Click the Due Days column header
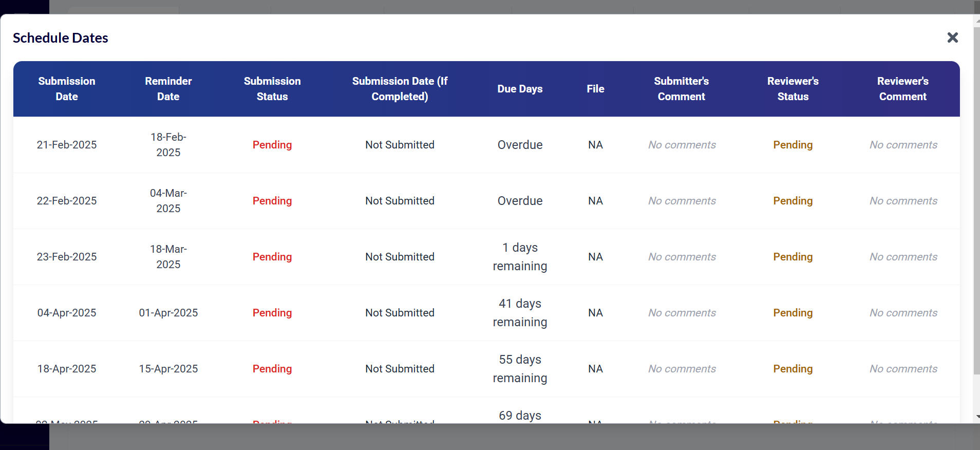The width and height of the screenshot is (980, 450). [520, 89]
